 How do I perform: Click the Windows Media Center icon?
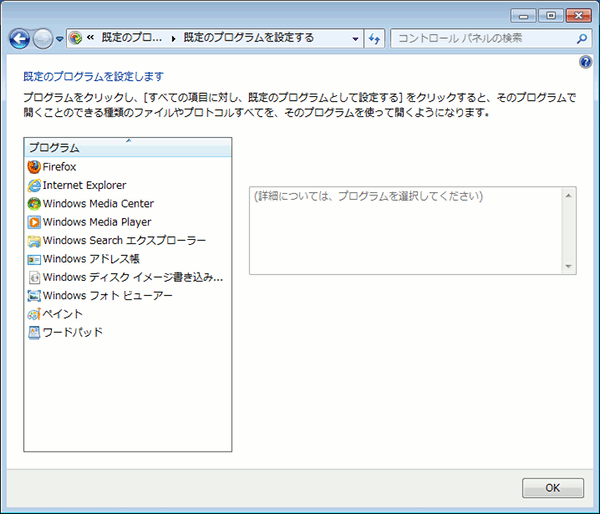pyautogui.click(x=34, y=204)
